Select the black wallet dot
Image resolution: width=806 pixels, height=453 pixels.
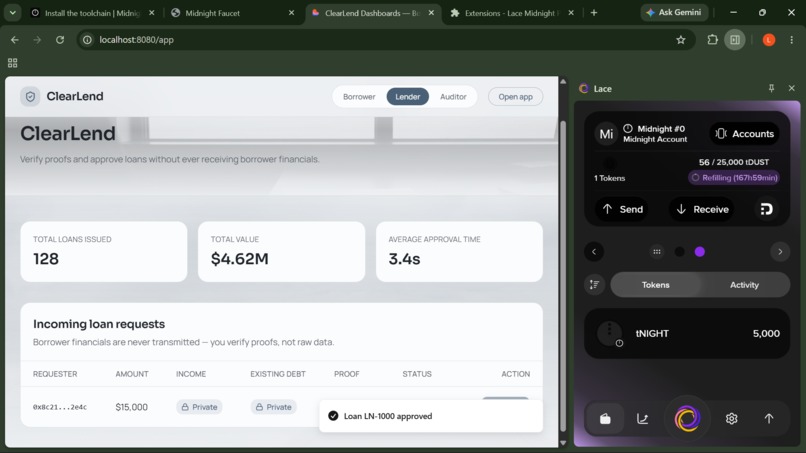click(680, 251)
